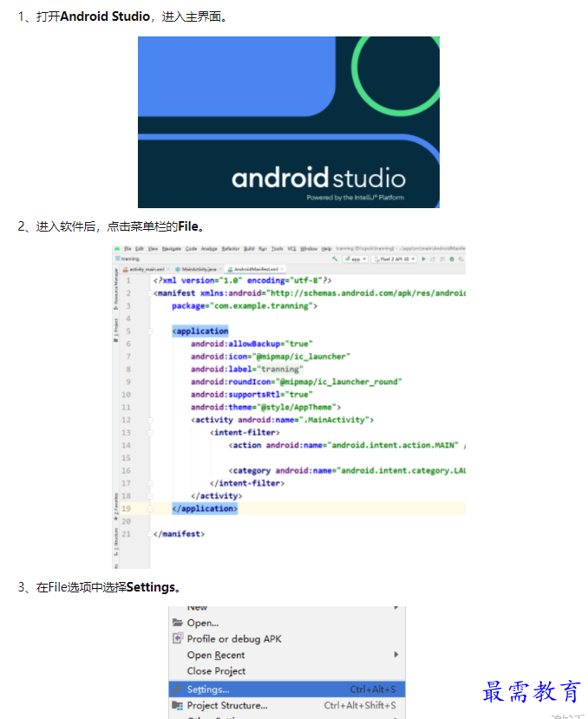Click the green Run app icon

[x=424, y=259]
